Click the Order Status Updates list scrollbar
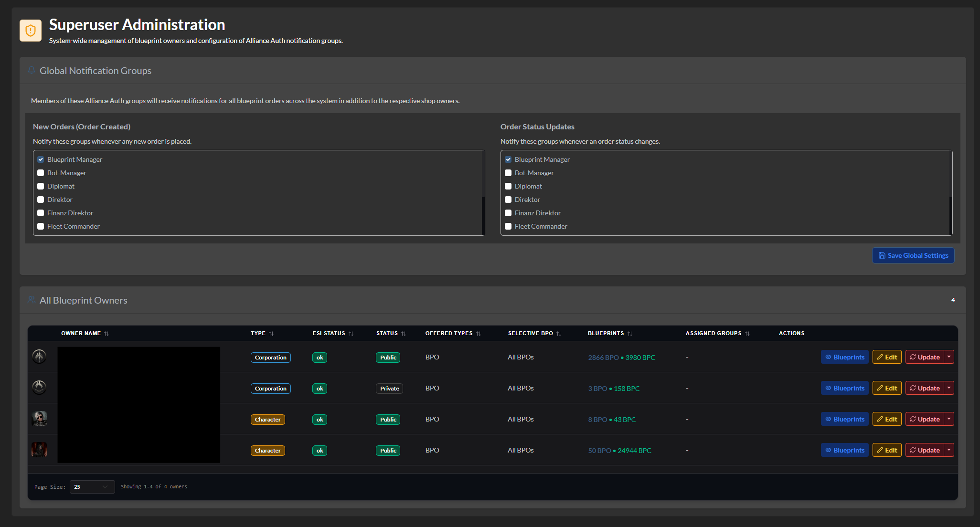 [x=951, y=215]
